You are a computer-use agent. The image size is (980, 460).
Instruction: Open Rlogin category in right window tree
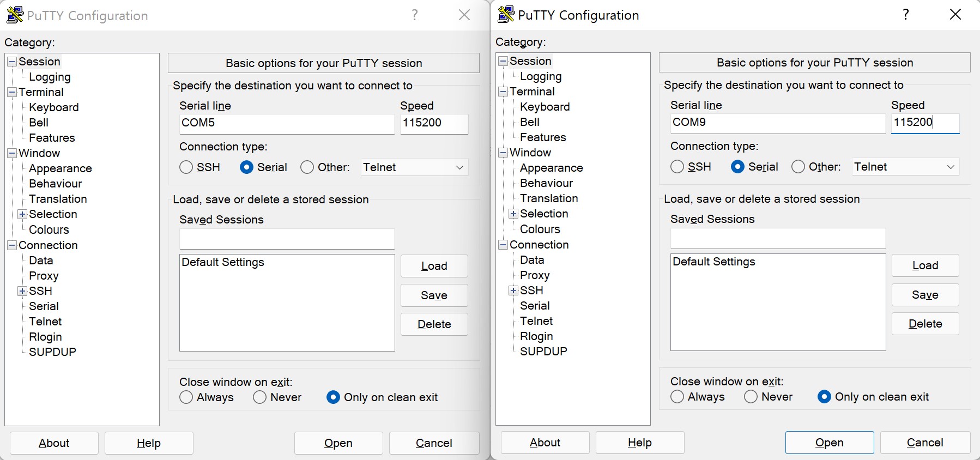pyautogui.click(x=536, y=336)
